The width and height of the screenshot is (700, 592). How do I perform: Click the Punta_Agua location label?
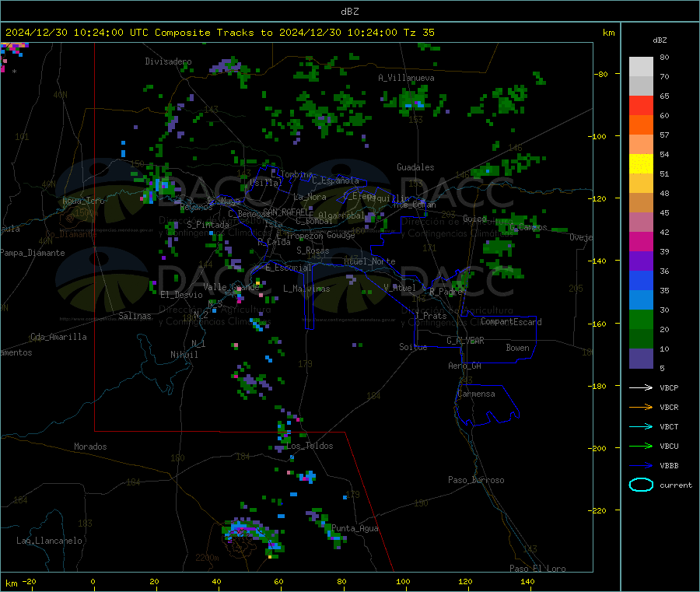[x=355, y=529]
